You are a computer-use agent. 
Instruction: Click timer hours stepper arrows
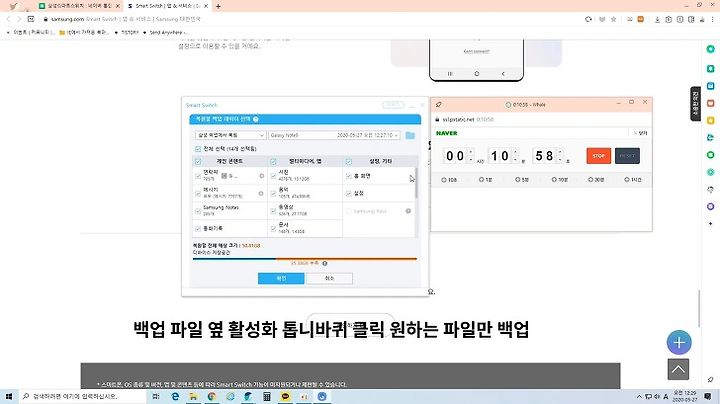471,156
